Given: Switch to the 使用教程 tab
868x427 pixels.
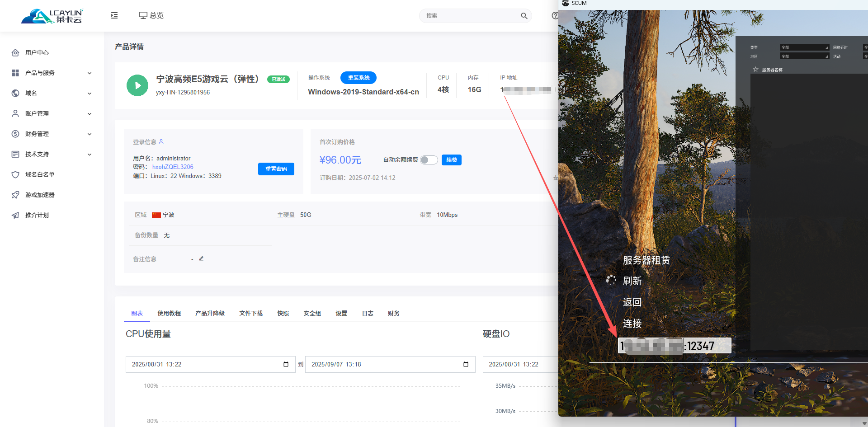Looking at the screenshot, I should point(169,313).
